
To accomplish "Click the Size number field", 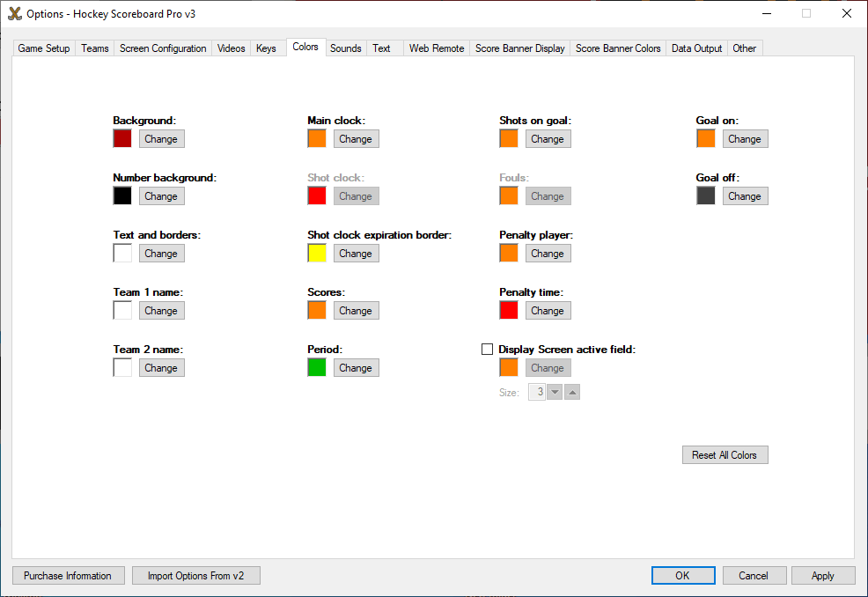I will pos(537,392).
